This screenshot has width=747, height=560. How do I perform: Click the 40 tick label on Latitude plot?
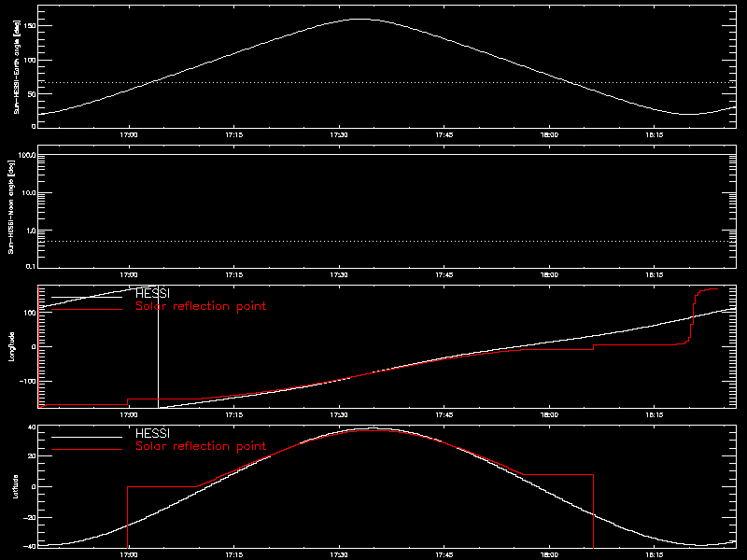click(32, 427)
